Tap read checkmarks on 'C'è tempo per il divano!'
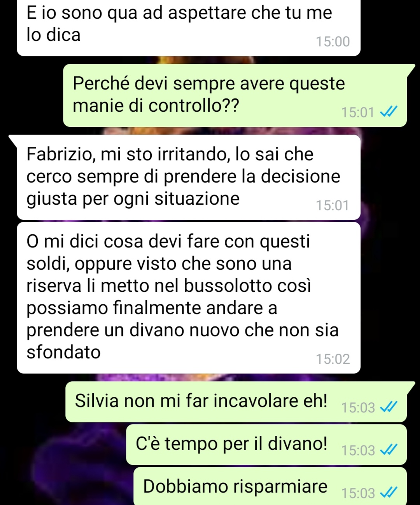Image resolution: width=420 pixels, height=505 pixels. (388, 450)
